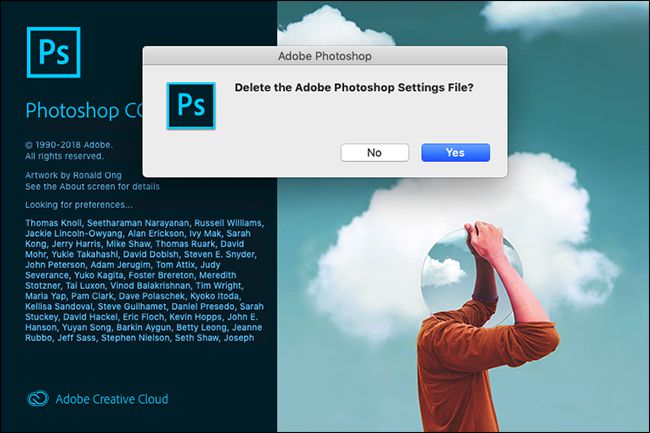The height and width of the screenshot is (433, 650).
Task: Click Thomas Knoll in the credits list
Action: 53,223
